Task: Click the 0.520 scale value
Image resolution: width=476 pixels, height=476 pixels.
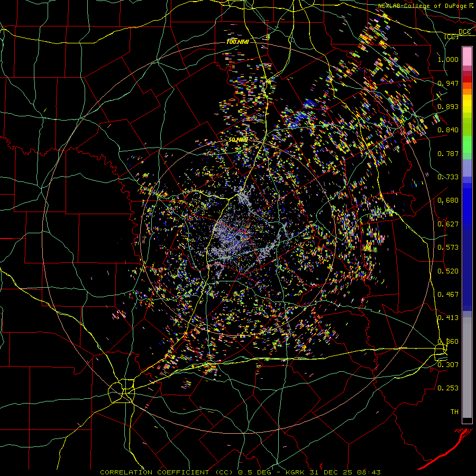Action: click(x=448, y=271)
